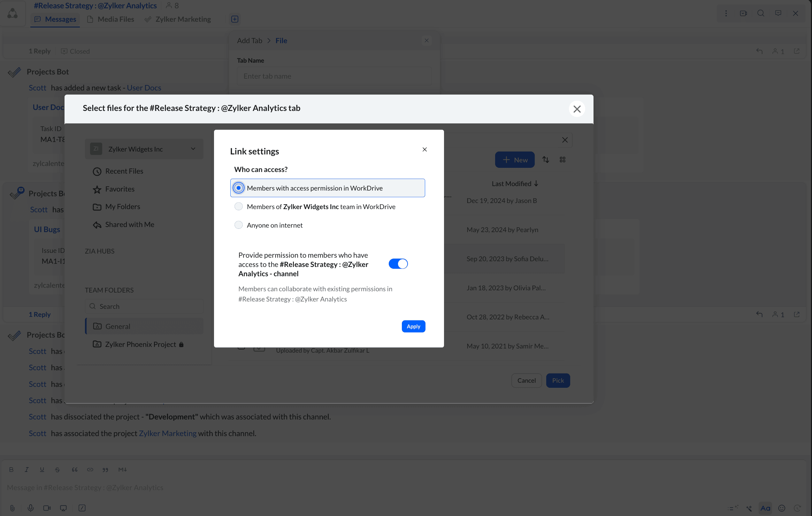Click the attach file paperclip icon

pos(12,508)
